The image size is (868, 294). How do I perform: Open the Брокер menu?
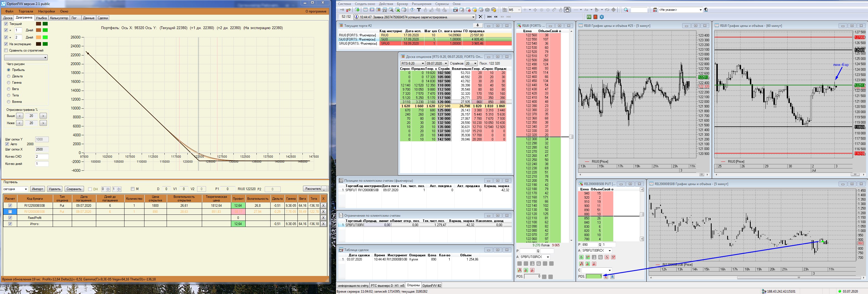tap(402, 4)
